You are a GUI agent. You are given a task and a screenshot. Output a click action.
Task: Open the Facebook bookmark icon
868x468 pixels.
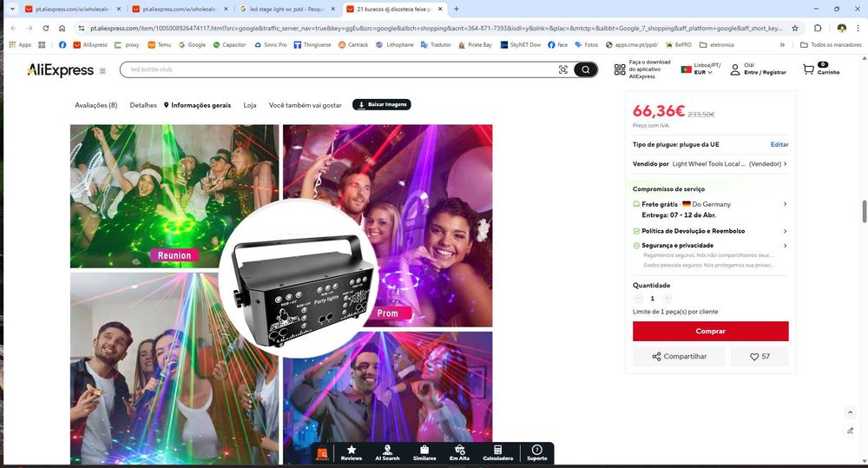click(x=62, y=45)
